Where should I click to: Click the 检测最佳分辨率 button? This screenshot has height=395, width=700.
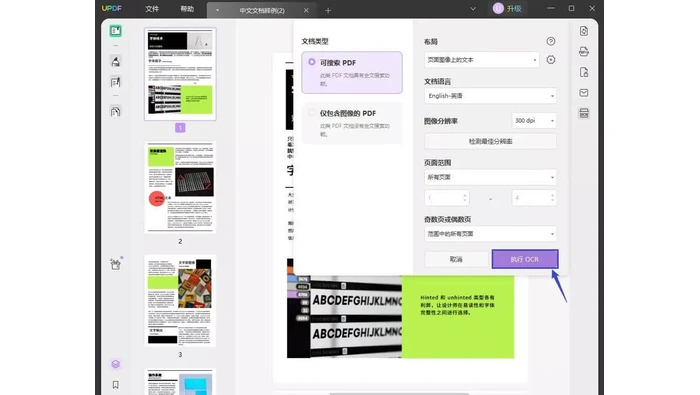pos(490,141)
